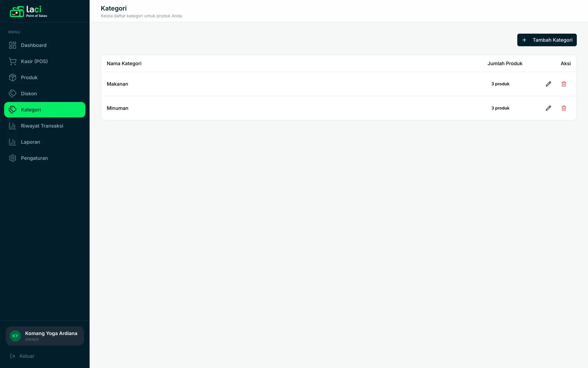Click the Pengaturan gear icon
The image size is (588, 368).
(x=13, y=158)
